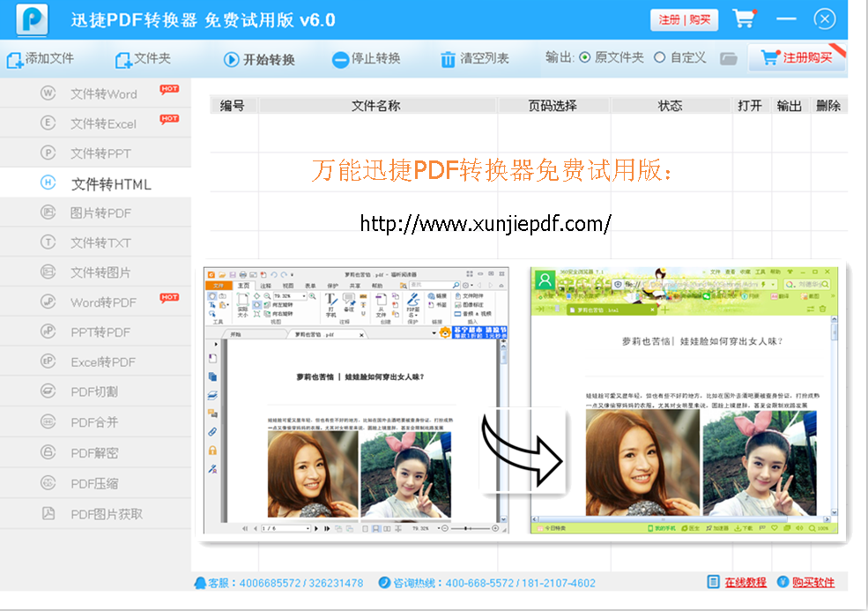
Task: Switch to 文件转Excel conversion mode
Action: coord(96,123)
